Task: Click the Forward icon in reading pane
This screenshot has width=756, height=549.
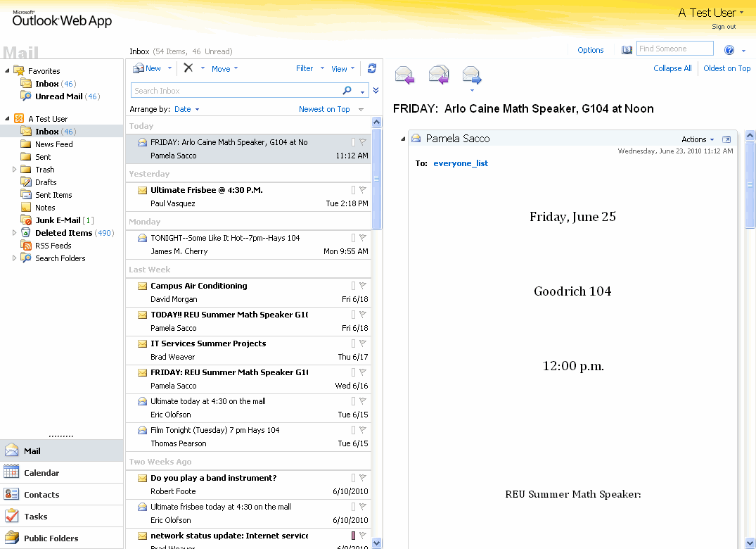Action: click(472, 75)
